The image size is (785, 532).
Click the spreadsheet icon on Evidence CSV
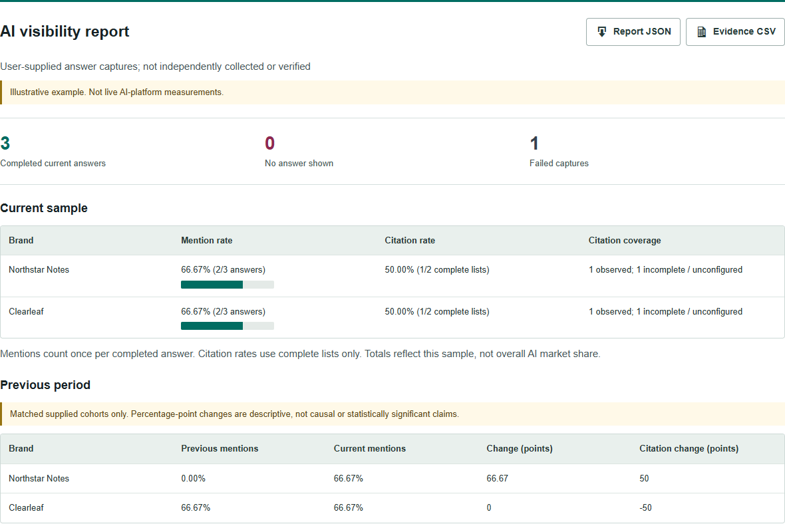pyautogui.click(x=702, y=31)
